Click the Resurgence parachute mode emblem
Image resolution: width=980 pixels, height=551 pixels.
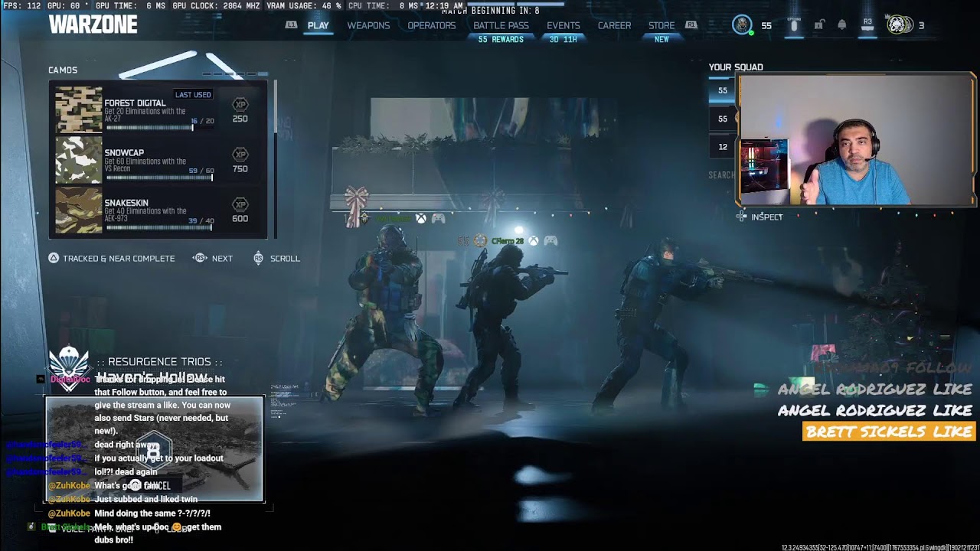point(69,368)
